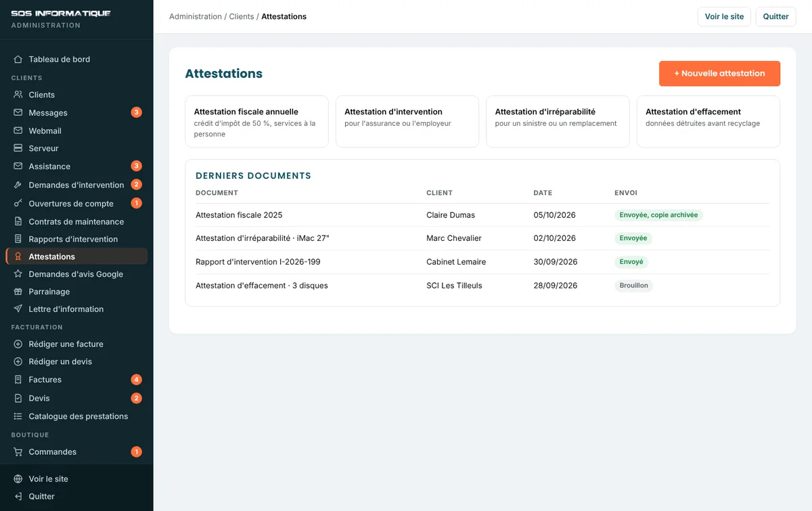Select the Attestation d'intervention card
This screenshot has height=511, width=812.
click(x=407, y=122)
